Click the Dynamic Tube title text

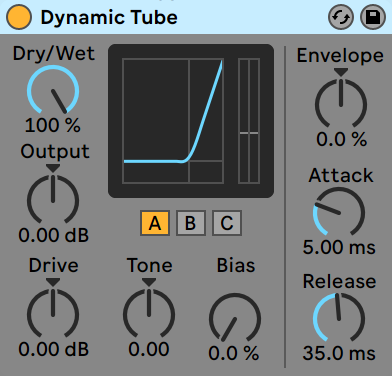point(109,18)
